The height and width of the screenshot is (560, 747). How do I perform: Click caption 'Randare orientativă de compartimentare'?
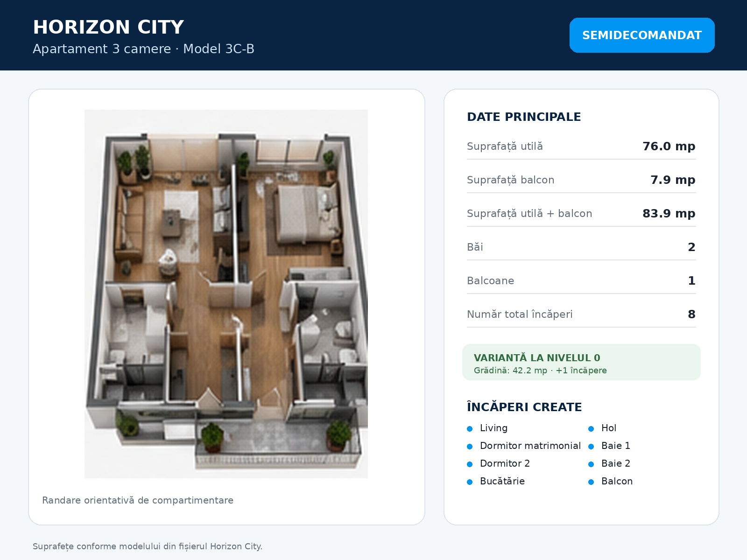coord(138,501)
